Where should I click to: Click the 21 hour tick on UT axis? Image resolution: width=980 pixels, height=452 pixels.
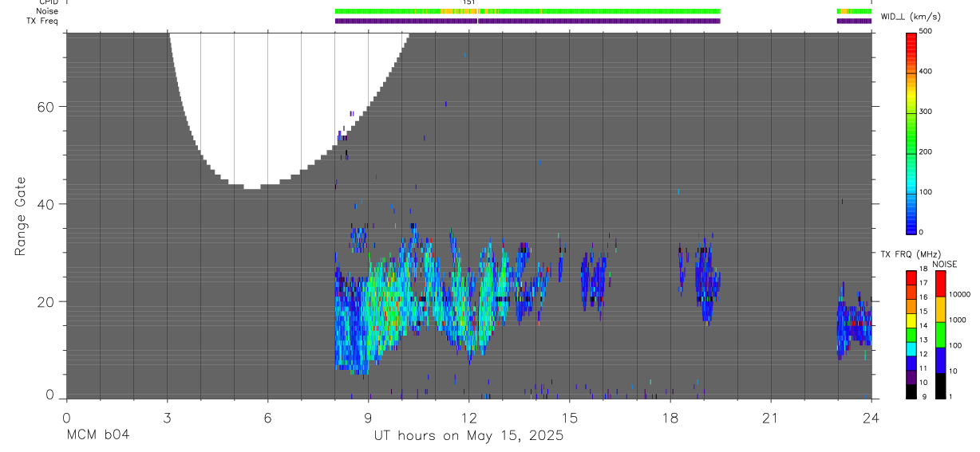[x=771, y=417]
